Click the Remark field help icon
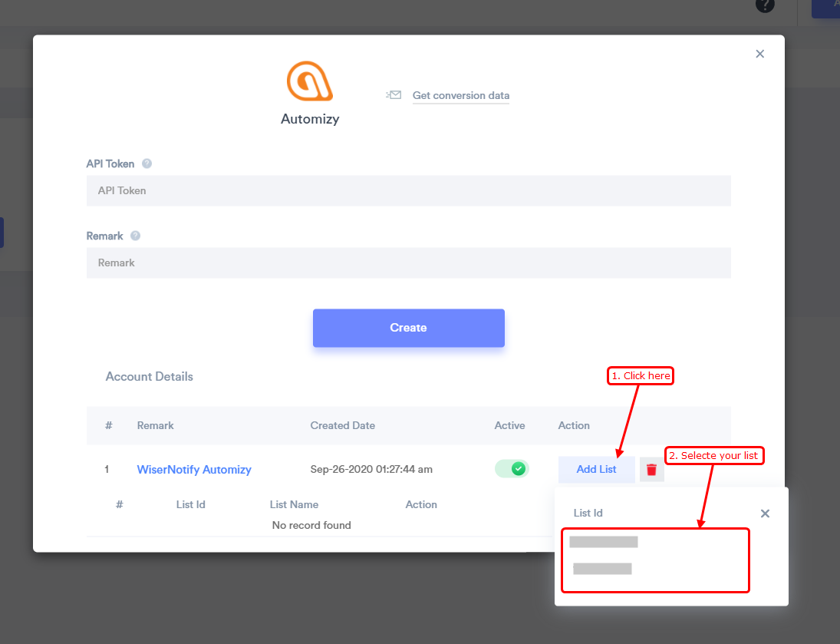The height and width of the screenshot is (644, 840). (135, 236)
